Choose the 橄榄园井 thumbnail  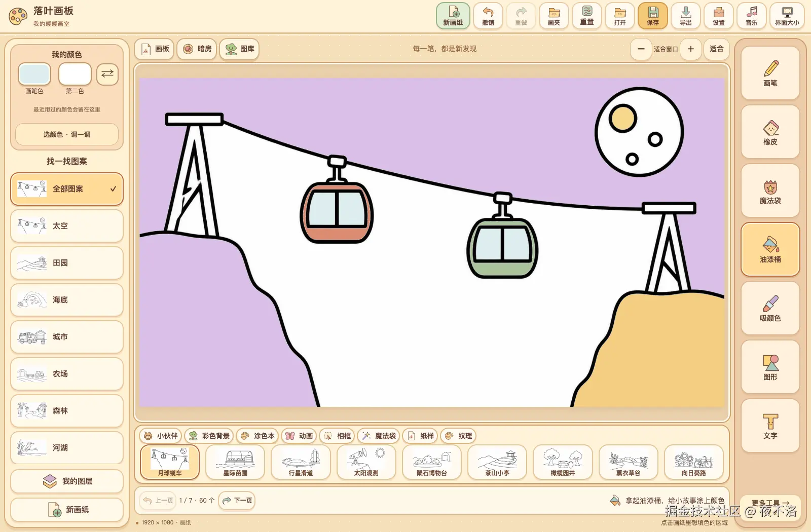tap(563, 462)
